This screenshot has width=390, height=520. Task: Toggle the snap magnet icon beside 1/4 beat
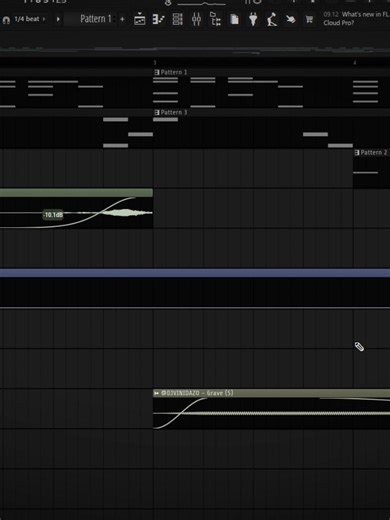tap(6, 20)
